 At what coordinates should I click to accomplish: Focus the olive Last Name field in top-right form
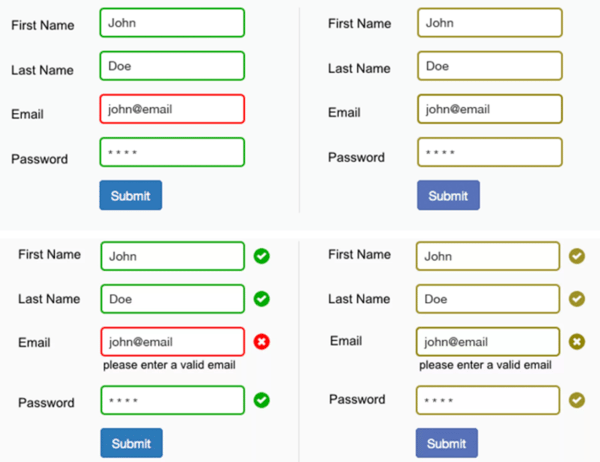pos(490,66)
